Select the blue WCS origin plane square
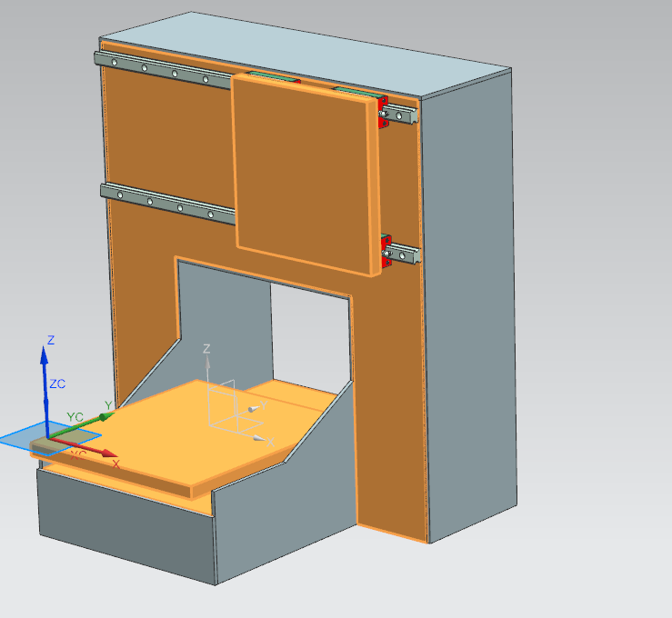 [27, 437]
